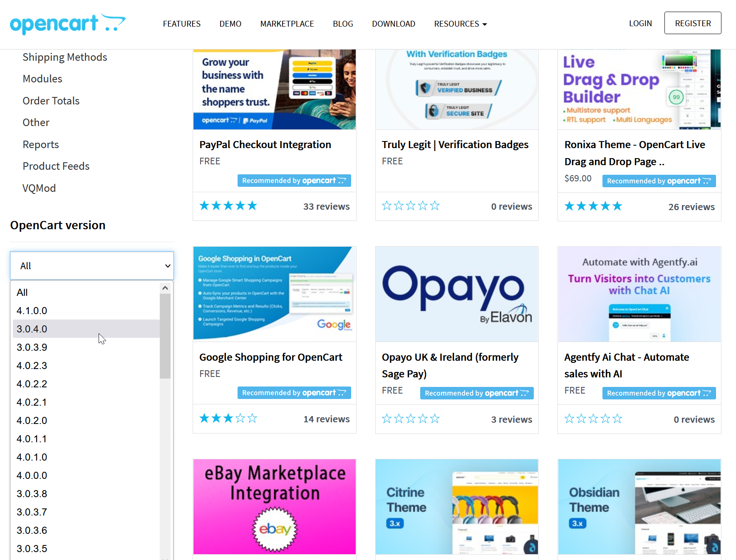Viewport: 736px width, 560px height.
Task: Open Opayo UK & Ireland title link
Action: tap(450, 365)
